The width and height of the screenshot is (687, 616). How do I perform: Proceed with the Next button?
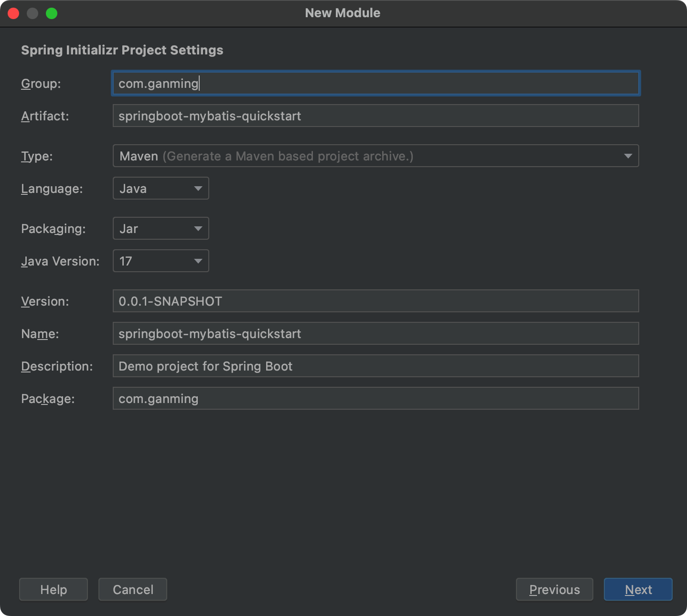(x=638, y=590)
